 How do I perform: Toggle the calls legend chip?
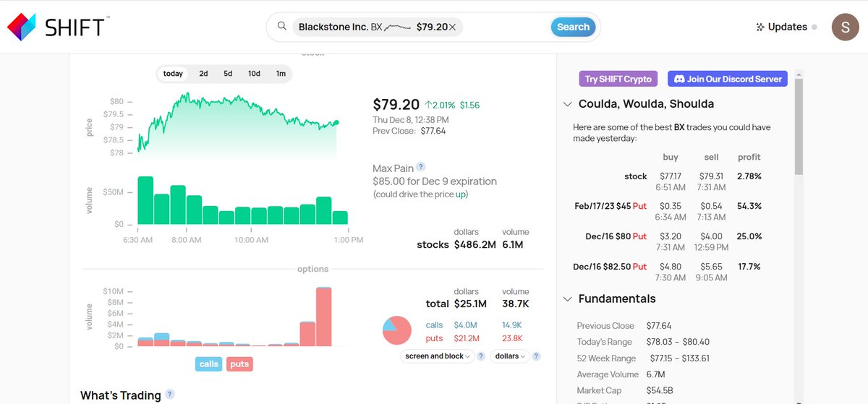(x=209, y=364)
